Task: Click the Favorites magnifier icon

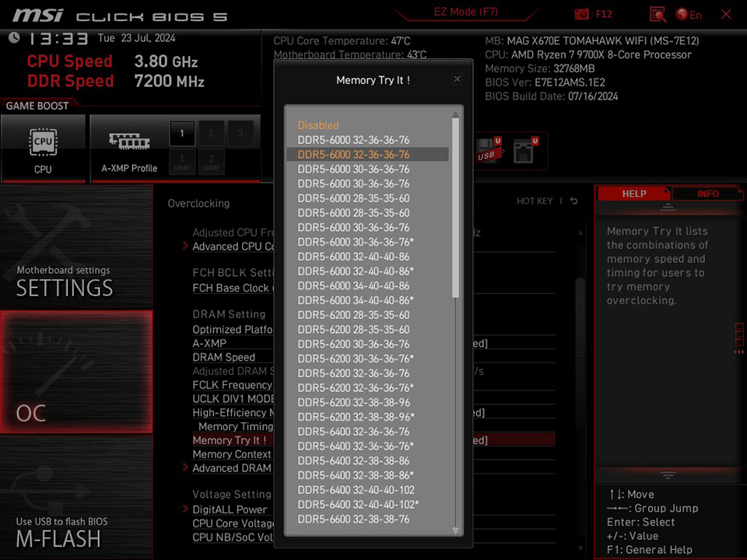Action: coord(658,13)
